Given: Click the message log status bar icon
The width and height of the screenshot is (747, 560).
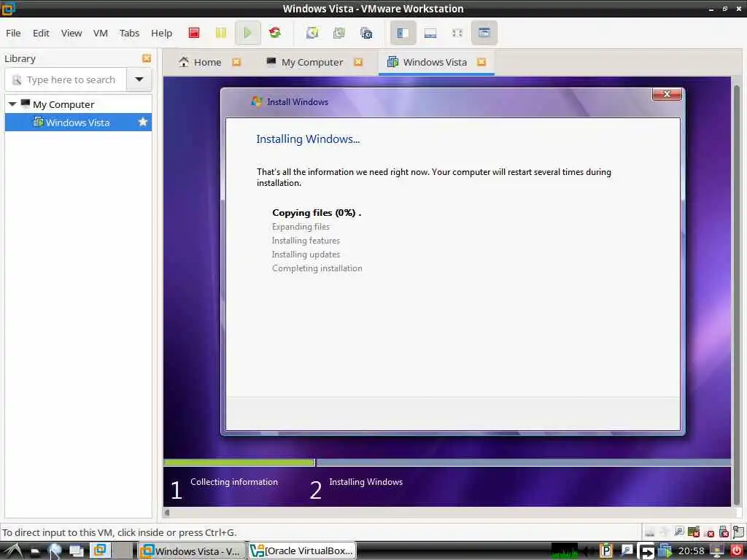Looking at the screenshot, I should coord(738,532).
